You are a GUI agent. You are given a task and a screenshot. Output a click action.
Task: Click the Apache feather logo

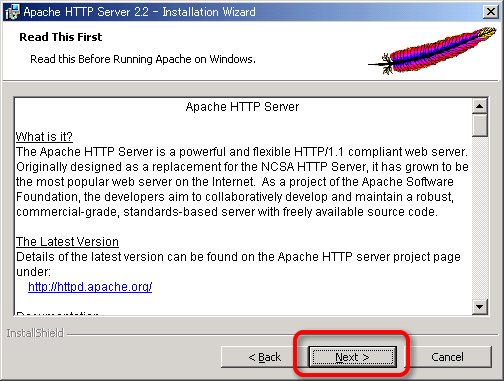432,51
